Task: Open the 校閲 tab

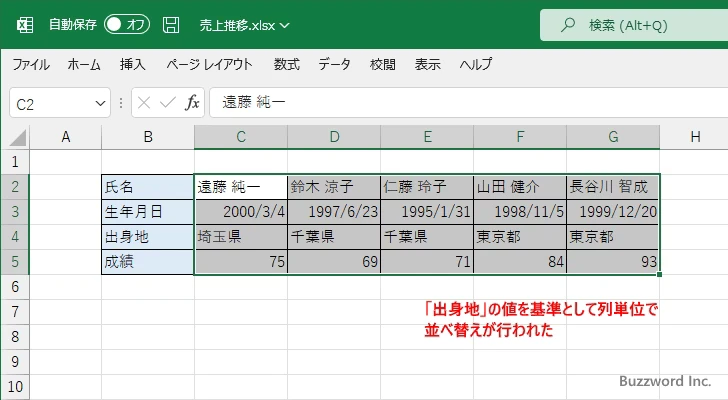Action: click(x=383, y=64)
